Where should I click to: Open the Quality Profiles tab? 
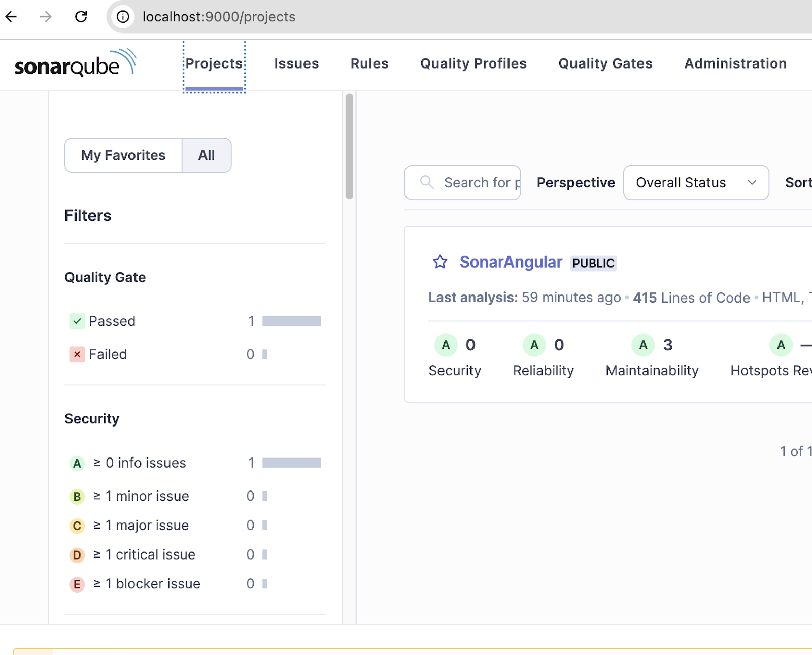(473, 63)
